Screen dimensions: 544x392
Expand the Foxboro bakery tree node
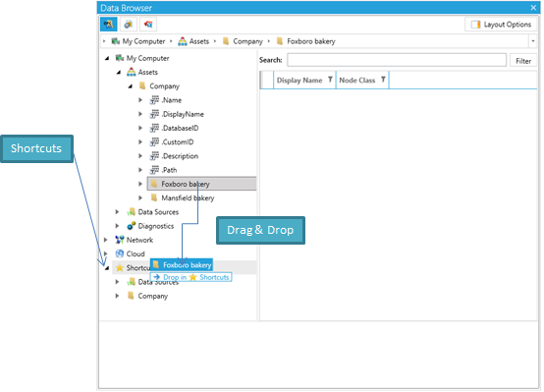(140, 184)
